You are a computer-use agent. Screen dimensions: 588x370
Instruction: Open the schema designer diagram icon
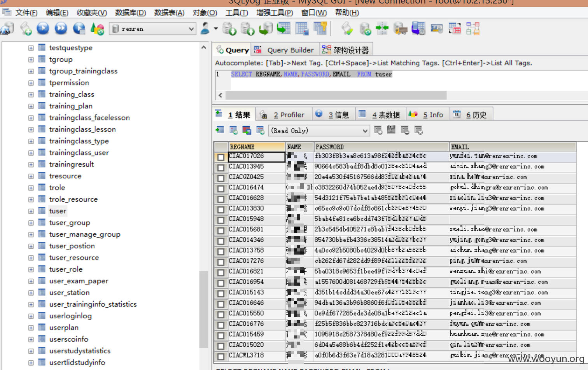473,29
